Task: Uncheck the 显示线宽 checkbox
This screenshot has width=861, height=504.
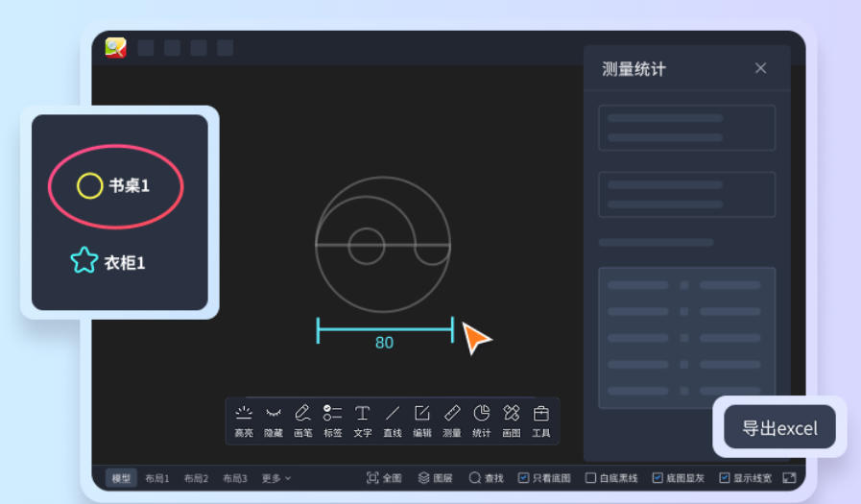Action: (x=726, y=478)
